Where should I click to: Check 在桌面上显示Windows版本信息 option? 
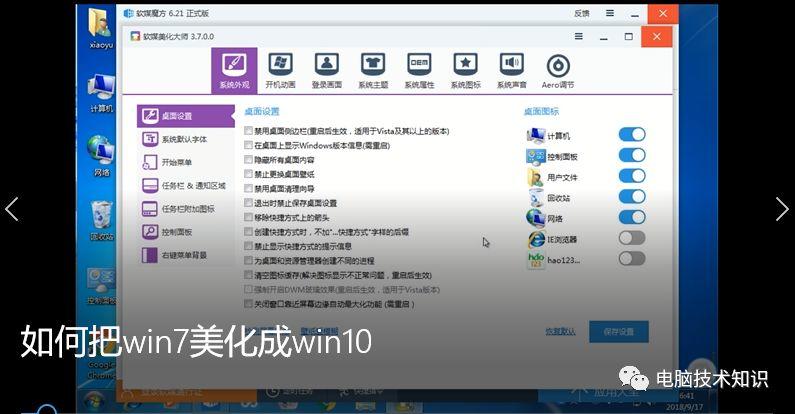(248, 145)
